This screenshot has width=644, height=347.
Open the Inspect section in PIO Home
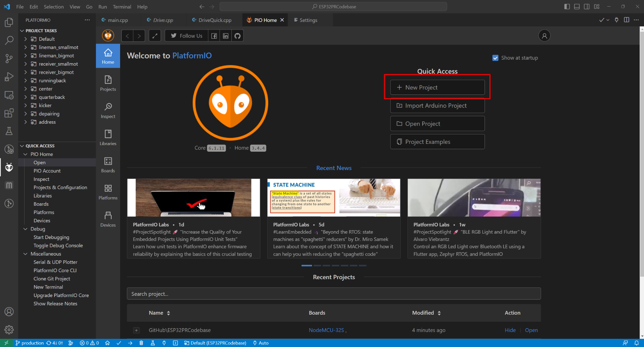point(108,111)
